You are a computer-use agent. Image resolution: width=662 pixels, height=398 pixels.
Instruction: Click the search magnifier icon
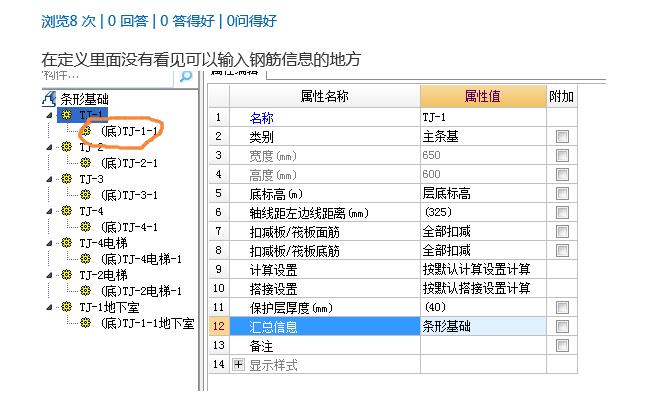186,77
